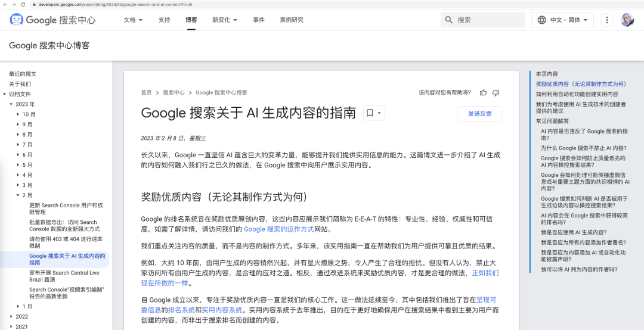This screenshot has height=330, width=644.
Task: Click the 发送反馈 button
Action: 479,114
